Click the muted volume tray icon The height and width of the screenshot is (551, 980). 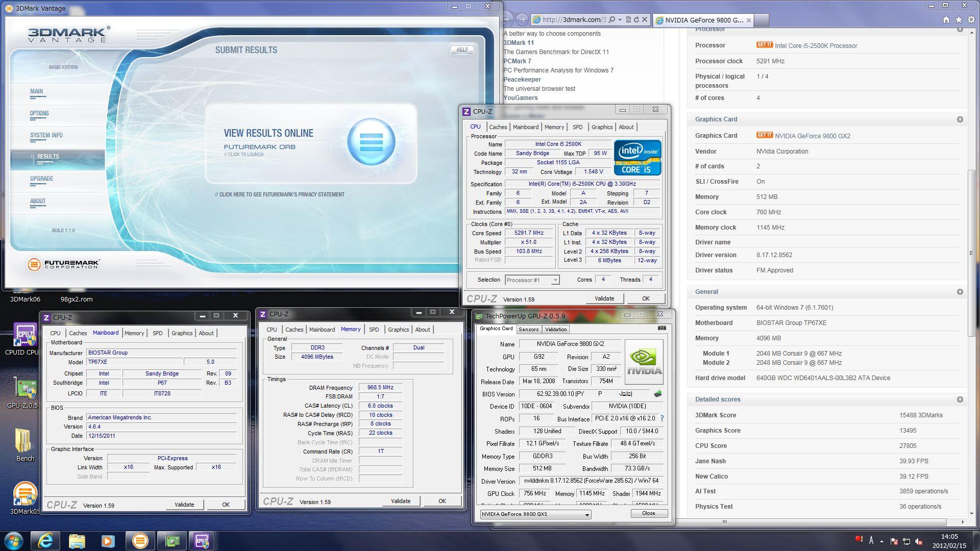tap(919, 541)
